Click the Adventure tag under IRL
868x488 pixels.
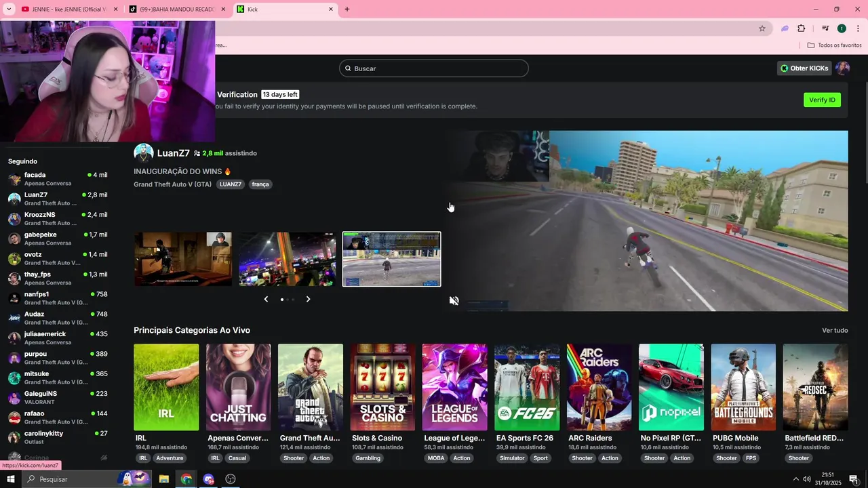(x=170, y=458)
